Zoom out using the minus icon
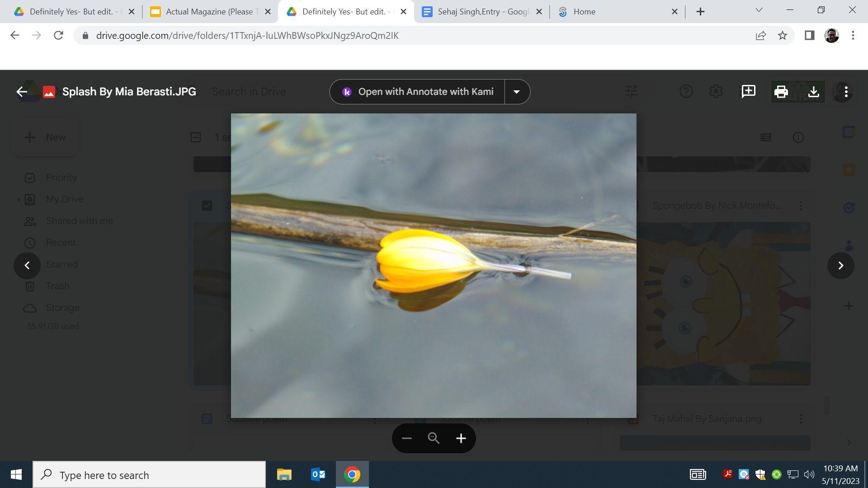The height and width of the screenshot is (488, 868). click(x=406, y=438)
